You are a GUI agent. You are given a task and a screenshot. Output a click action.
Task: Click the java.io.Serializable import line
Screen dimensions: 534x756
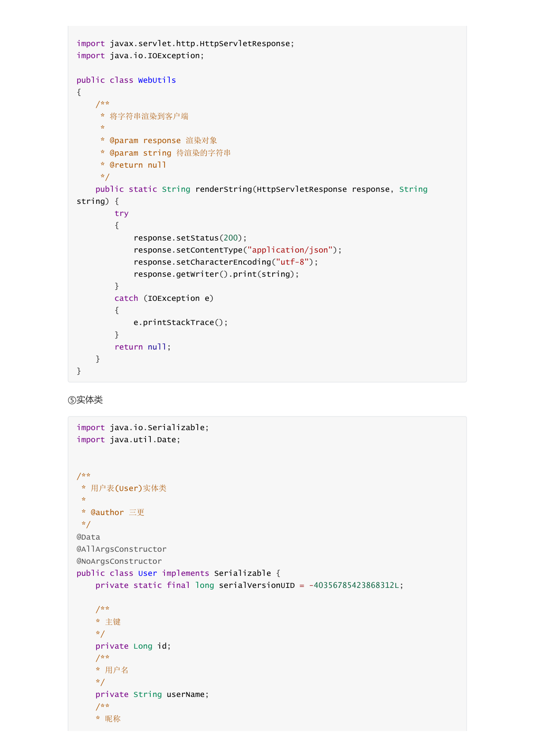coord(143,428)
